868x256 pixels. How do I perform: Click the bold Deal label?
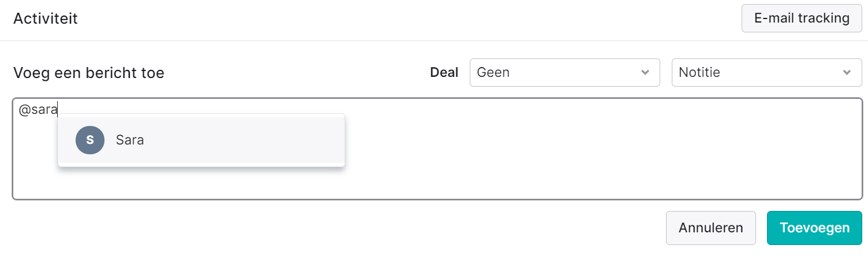(444, 73)
